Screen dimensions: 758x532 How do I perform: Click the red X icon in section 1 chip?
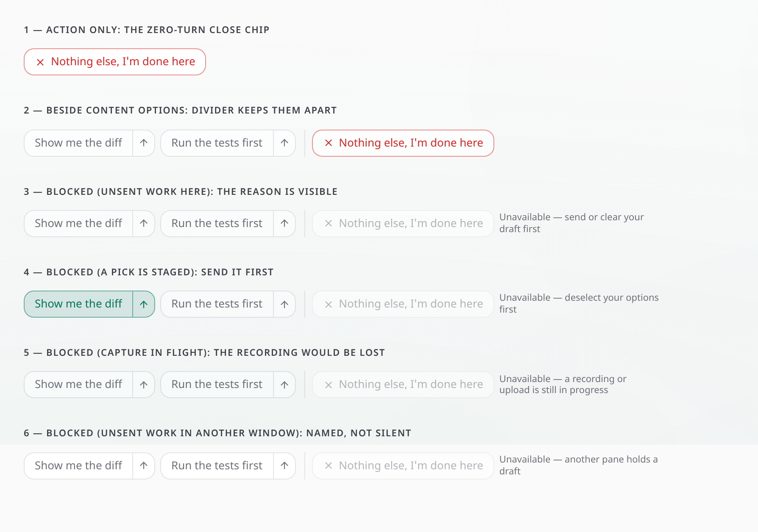click(x=40, y=62)
